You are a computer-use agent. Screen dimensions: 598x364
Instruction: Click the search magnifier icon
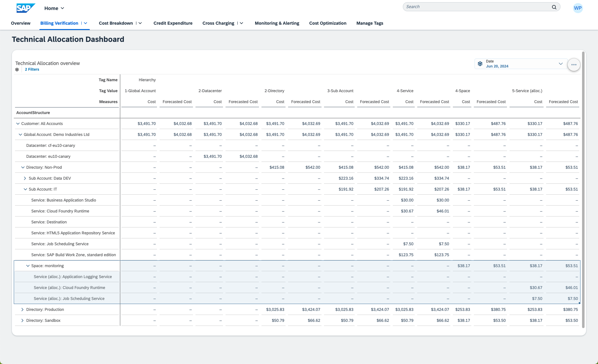[554, 7]
